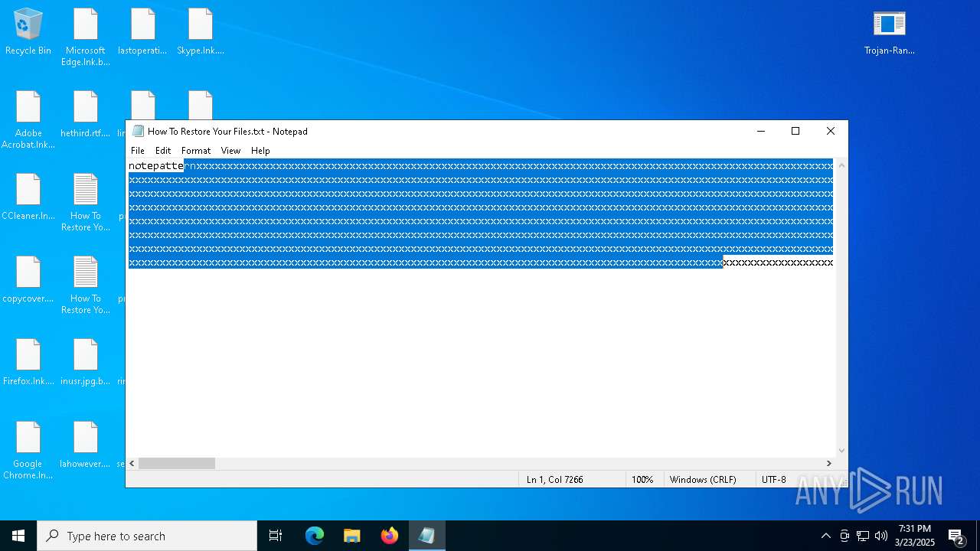Select the inusr.jpg file icon

(86, 363)
